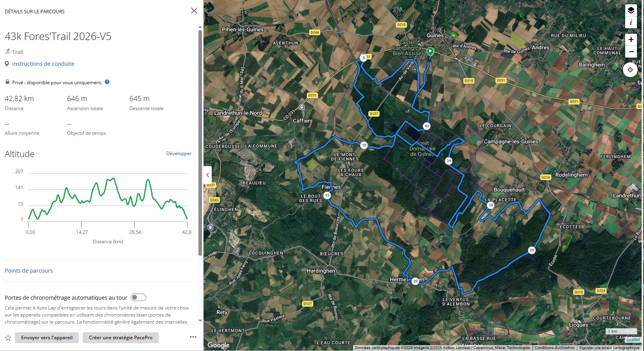Click the kilometer 25 marker on route
This screenshot has height=351, width=644.
[532, 250]
